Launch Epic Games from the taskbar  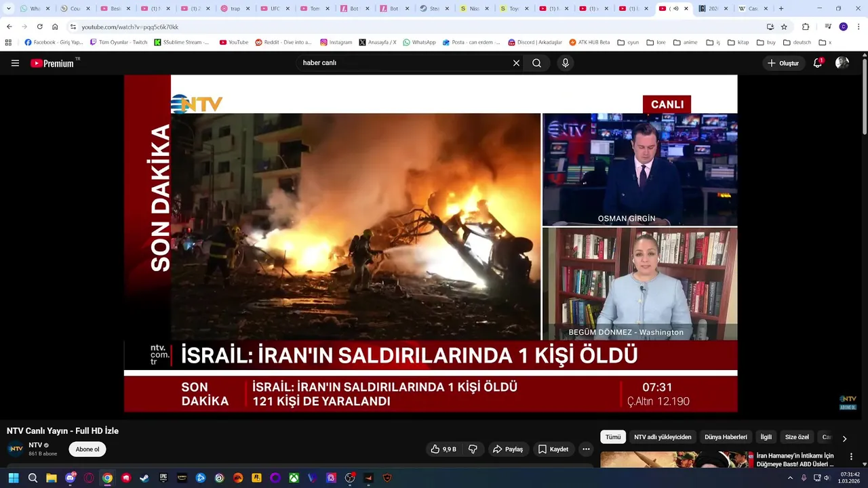(163, 478)
